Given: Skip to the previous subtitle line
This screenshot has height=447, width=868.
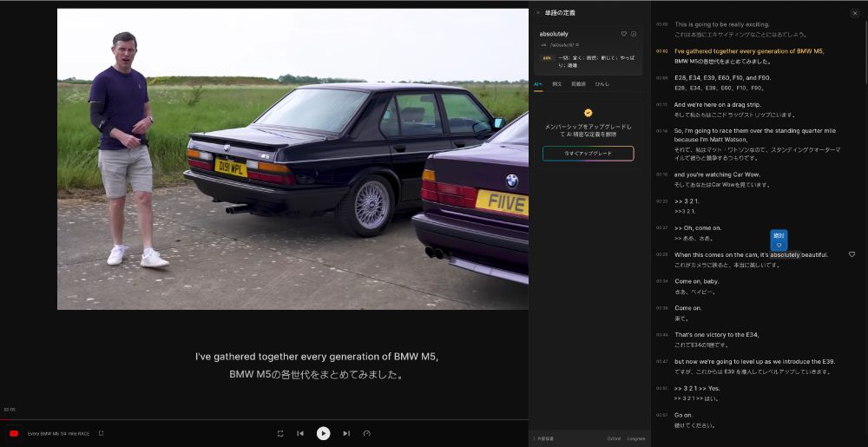Looking at the screenshot, I should pos(300,433).
